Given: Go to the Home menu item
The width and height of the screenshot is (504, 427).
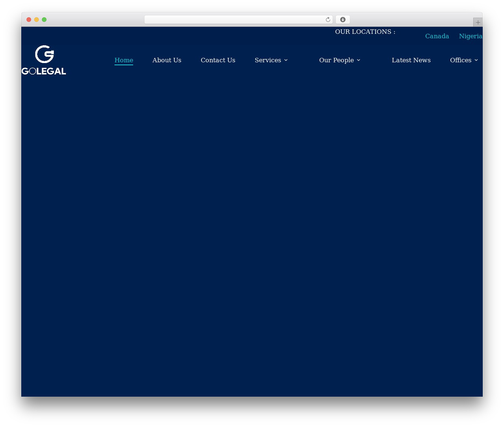Looking at the screenshot, I should [124, 60].
